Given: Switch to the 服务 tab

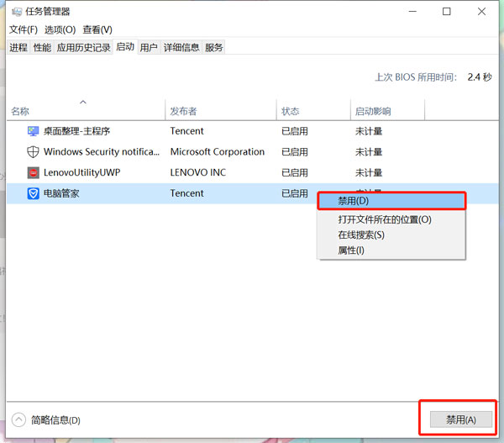Looking at the screenshot, I should [x=213, y=48].
